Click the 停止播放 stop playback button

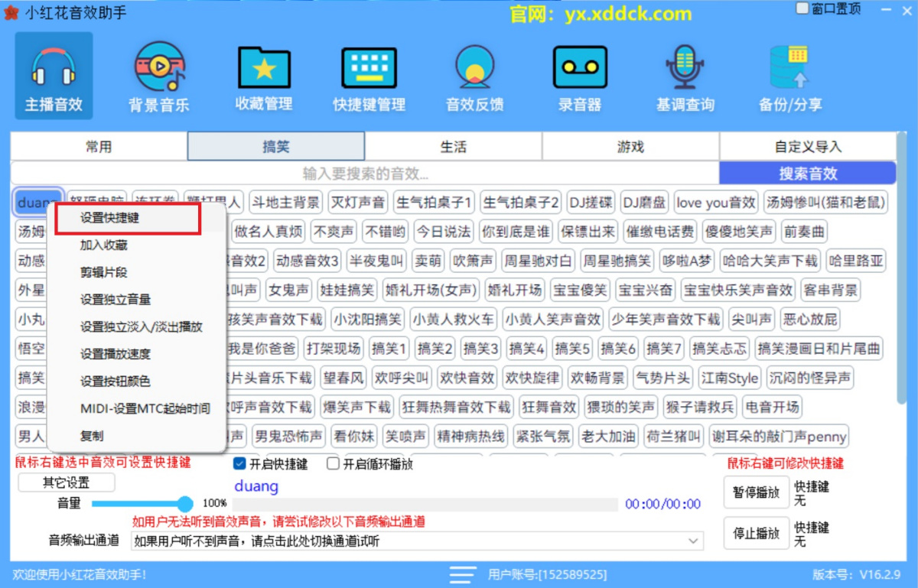(754, 533)
